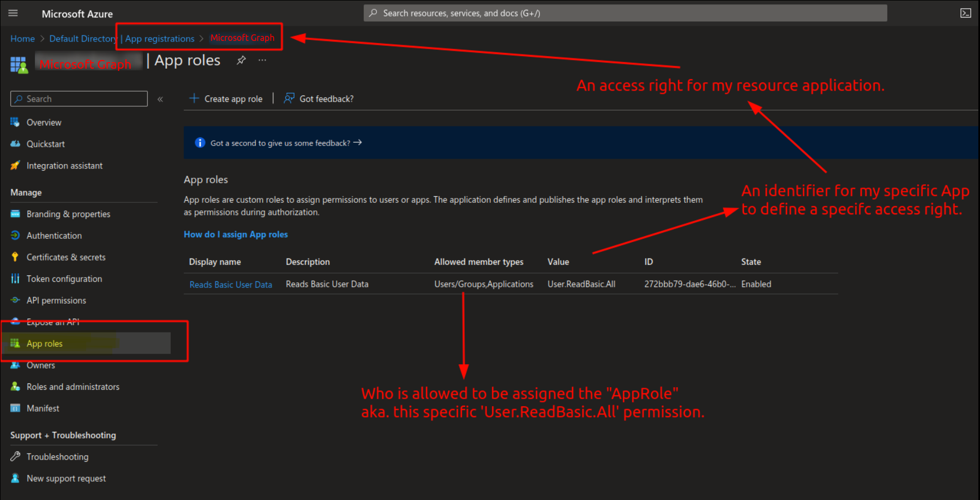Collapse the left navigation pane
This screenshot has width=980, height=500.
tap(160, 99)
